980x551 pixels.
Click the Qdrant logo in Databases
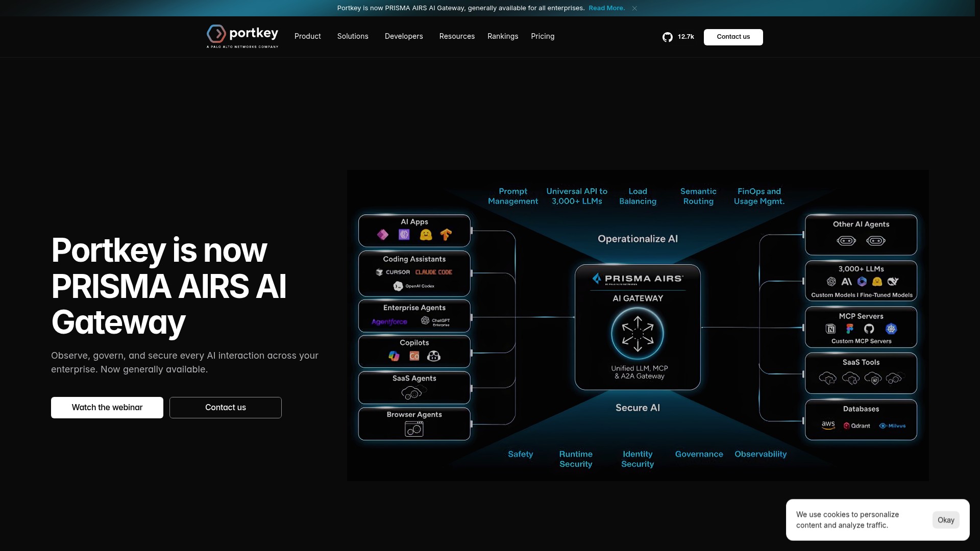[x=857, y=425]
